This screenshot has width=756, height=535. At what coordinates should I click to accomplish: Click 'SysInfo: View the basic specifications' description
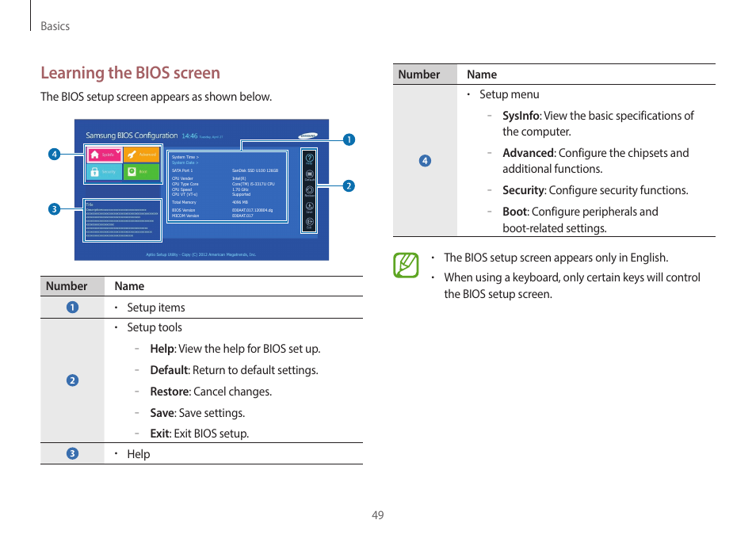tap(598, 124)
